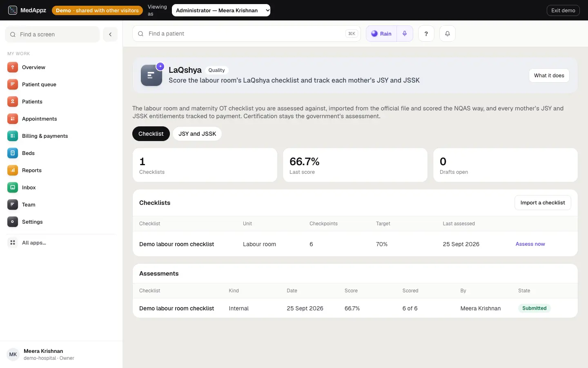Viewport: 588px width, 368px height.
Task: Click the Assess now link
Action: [530, 244]
